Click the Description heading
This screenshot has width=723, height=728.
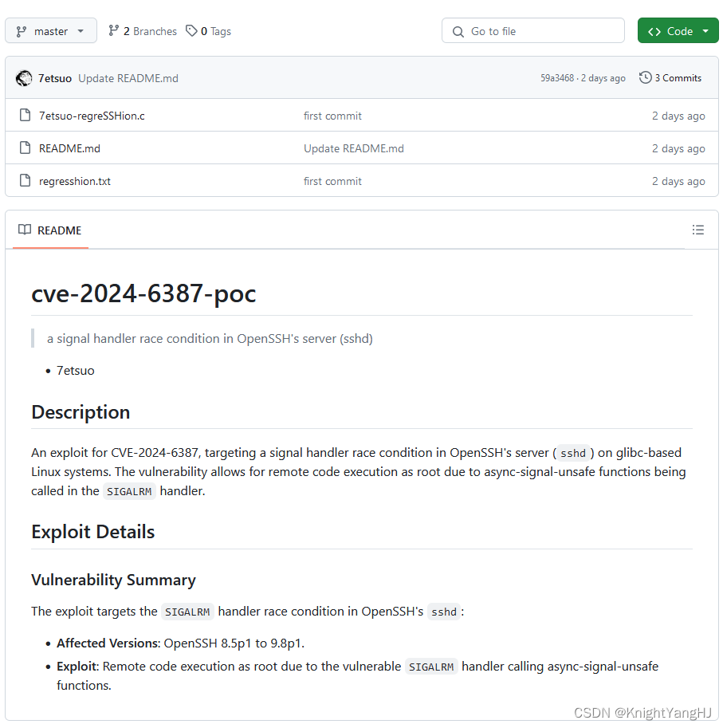[x=81, y=411]
